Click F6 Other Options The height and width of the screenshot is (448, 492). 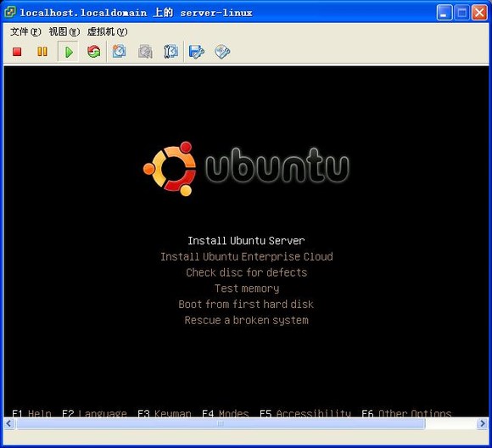(x=406, y=413)
